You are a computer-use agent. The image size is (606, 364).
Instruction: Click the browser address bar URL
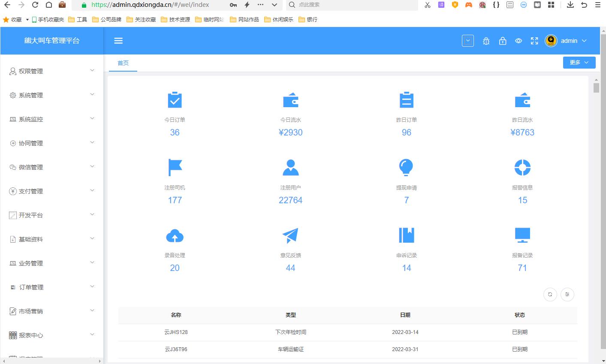[x=150, y=5]
